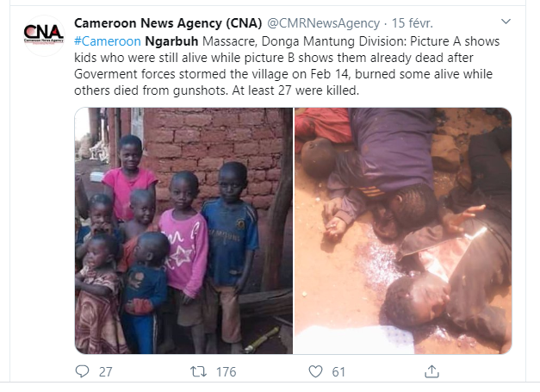Open the #Cameroon hashtag link
The width and height of the screenshot is (540, 392).
(108, 41)
